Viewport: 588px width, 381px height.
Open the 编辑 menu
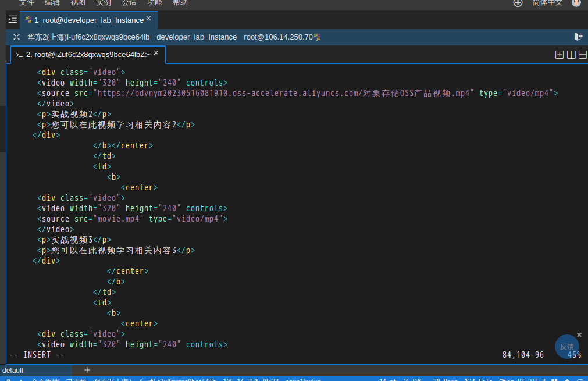click(x=52, y=3)
